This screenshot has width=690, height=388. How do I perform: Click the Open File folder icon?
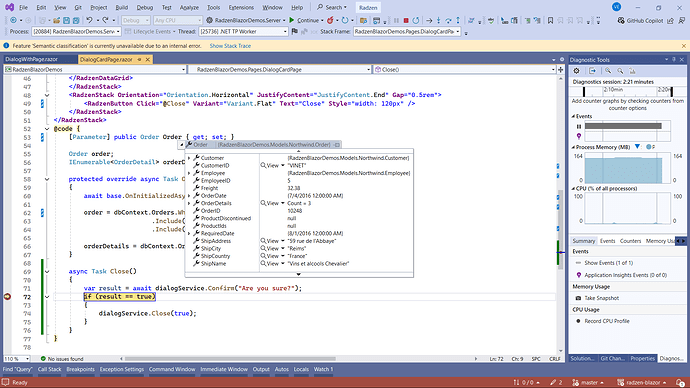(56, 20)
